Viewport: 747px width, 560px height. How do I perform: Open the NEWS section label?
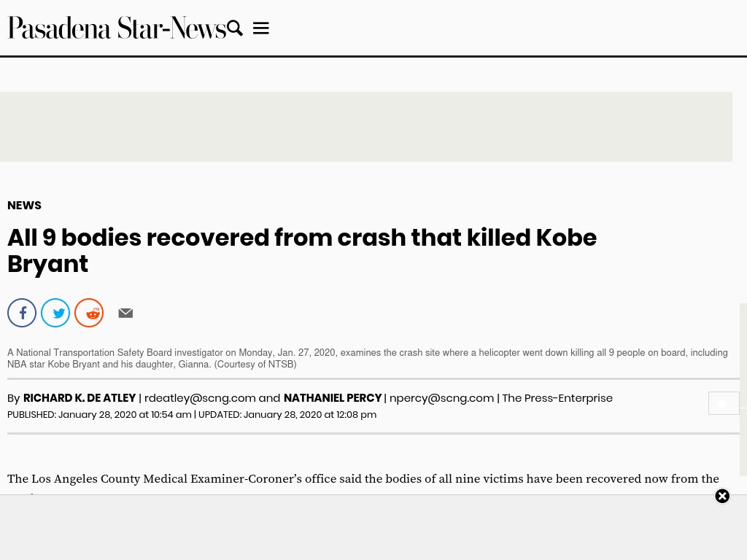pos(24,205)
